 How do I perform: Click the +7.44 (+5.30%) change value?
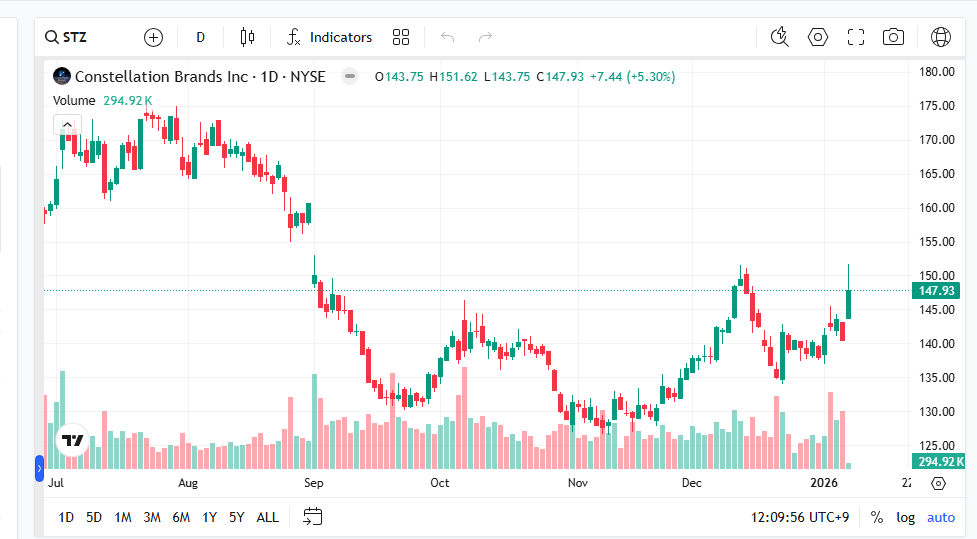632,77
